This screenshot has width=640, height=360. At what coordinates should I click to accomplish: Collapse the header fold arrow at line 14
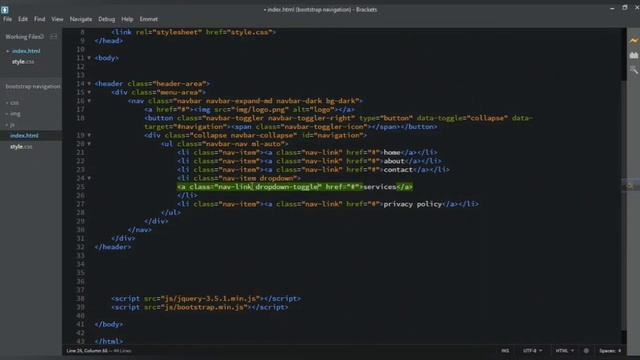(x=89, y=84)
